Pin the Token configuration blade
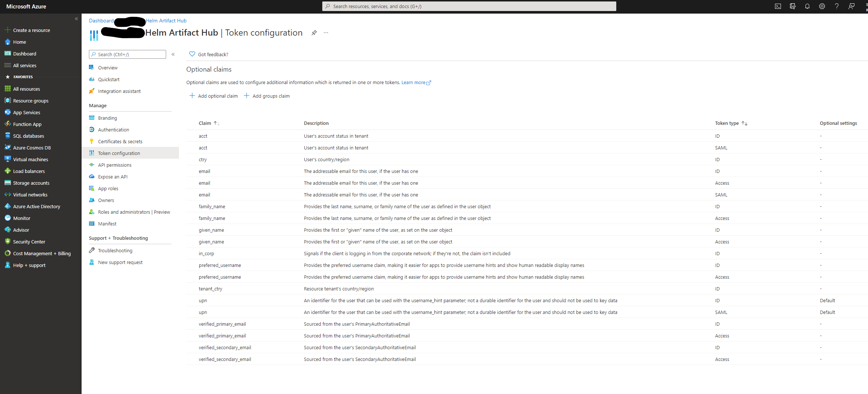The width and height of the screenshot is (868, 394). [x=314, y=33]
